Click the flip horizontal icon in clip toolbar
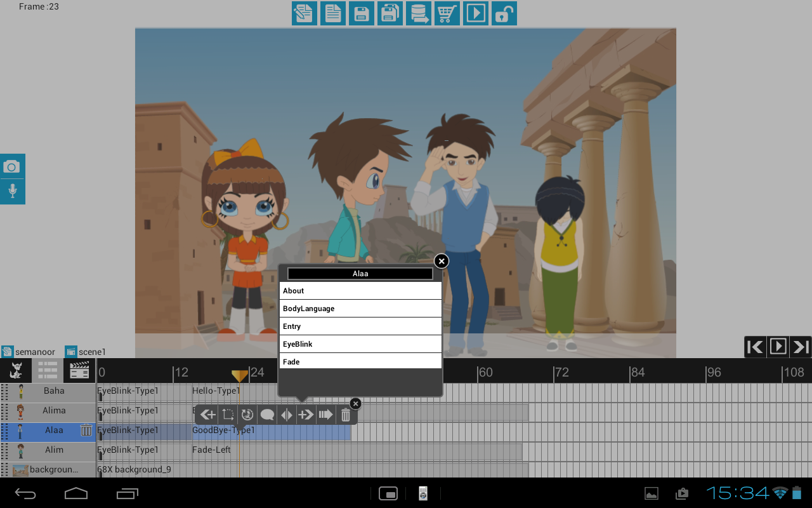Image resolution: width=812 pixels, height=508 pixels. click(x=287, y=415)
